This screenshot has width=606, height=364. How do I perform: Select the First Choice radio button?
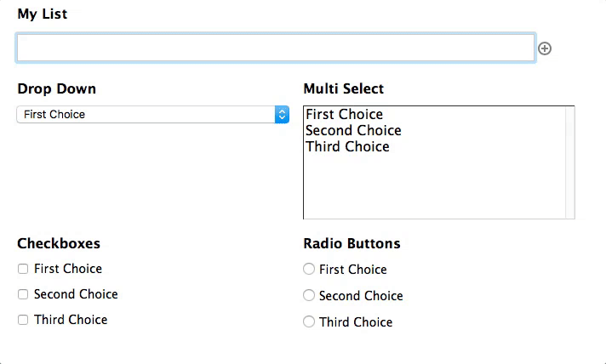pos(309,269)
